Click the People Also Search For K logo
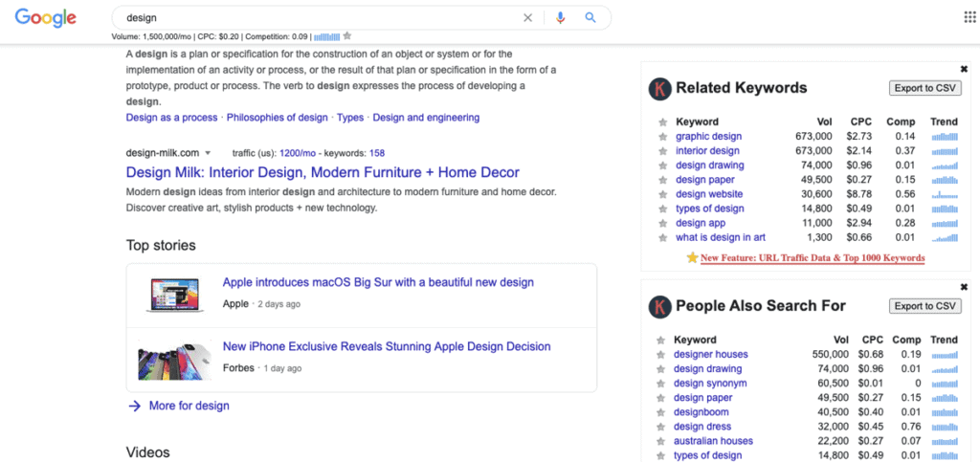This screenshot has height=462, width=980. [x=659, y=306]
